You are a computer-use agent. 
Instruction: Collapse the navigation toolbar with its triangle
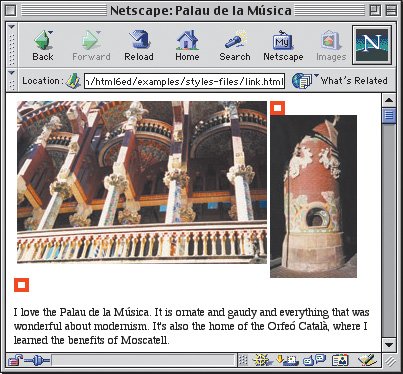coord(11,27)
